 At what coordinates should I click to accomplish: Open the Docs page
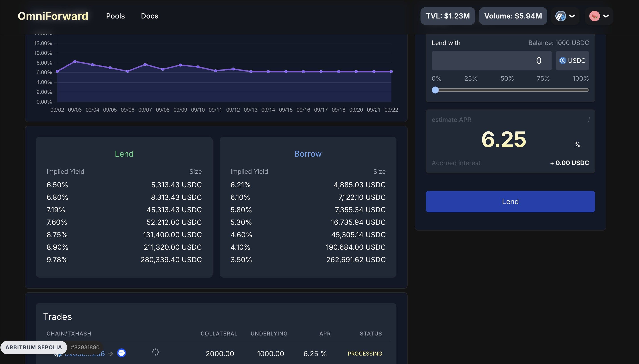click(x=150, y=16)
